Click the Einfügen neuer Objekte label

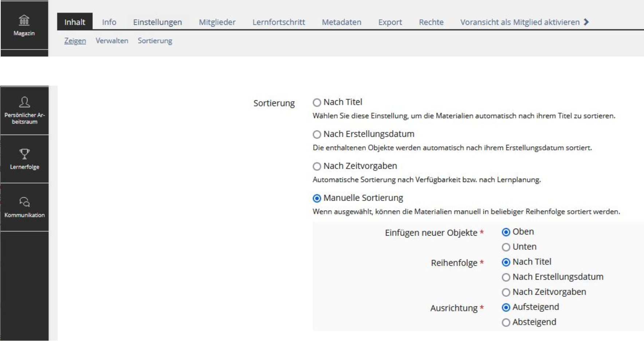[431, 233]
